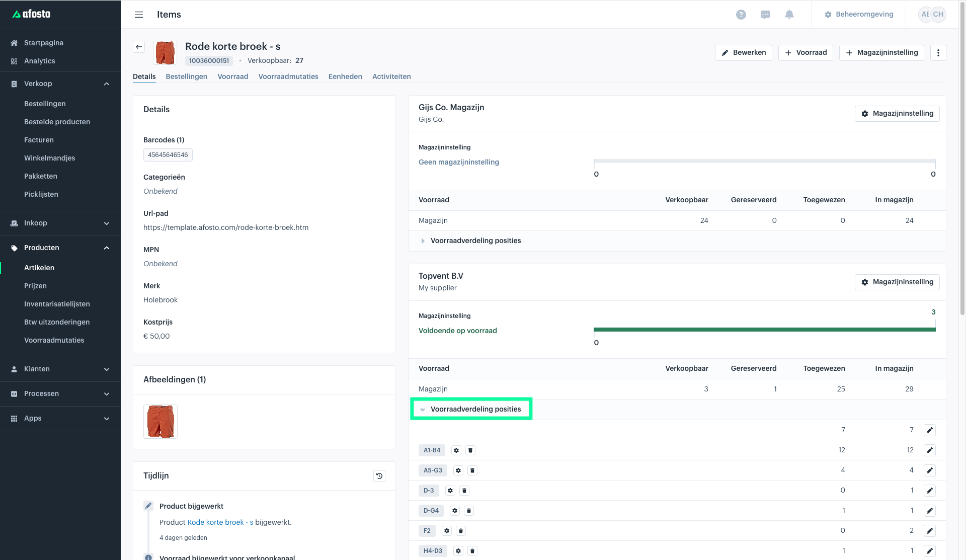Open settings gear for position A1-B4
Screen dimensions: 966x560
[x=456, y=450]
